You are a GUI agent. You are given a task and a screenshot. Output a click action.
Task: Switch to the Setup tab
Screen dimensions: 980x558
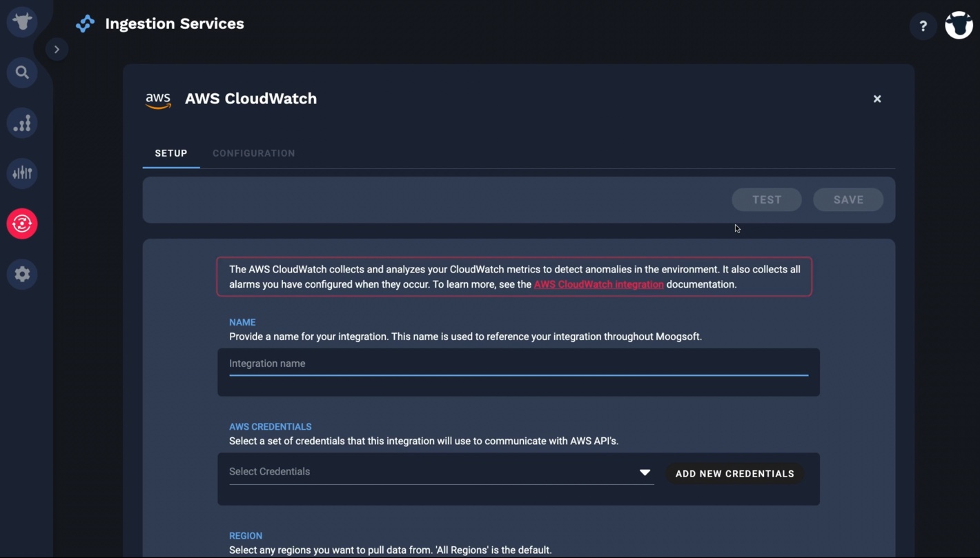[x=171, y=153]
